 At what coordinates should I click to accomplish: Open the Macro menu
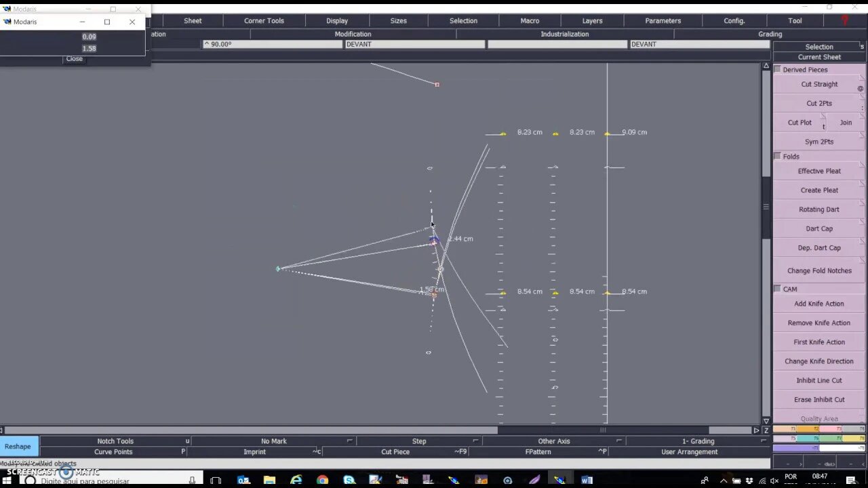[530, 20]
